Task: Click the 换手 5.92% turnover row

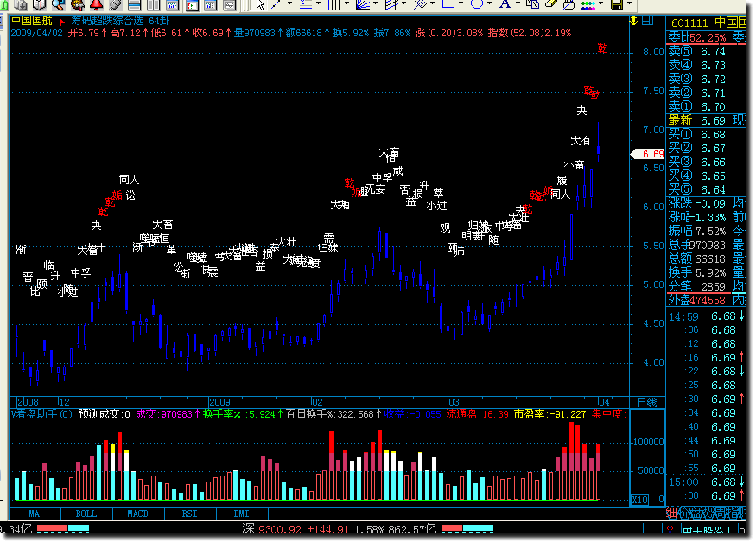Action: click(x=696, y=272)
